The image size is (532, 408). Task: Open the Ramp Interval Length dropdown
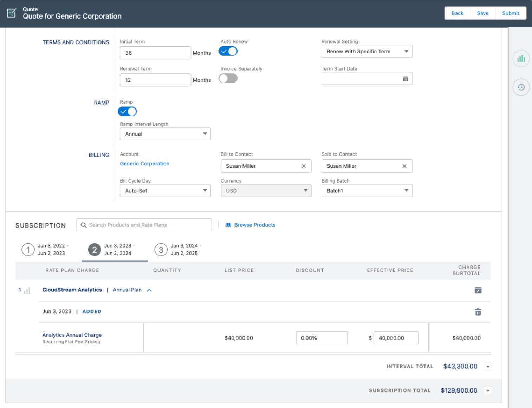pyautogui.click(x=165, y=134)
